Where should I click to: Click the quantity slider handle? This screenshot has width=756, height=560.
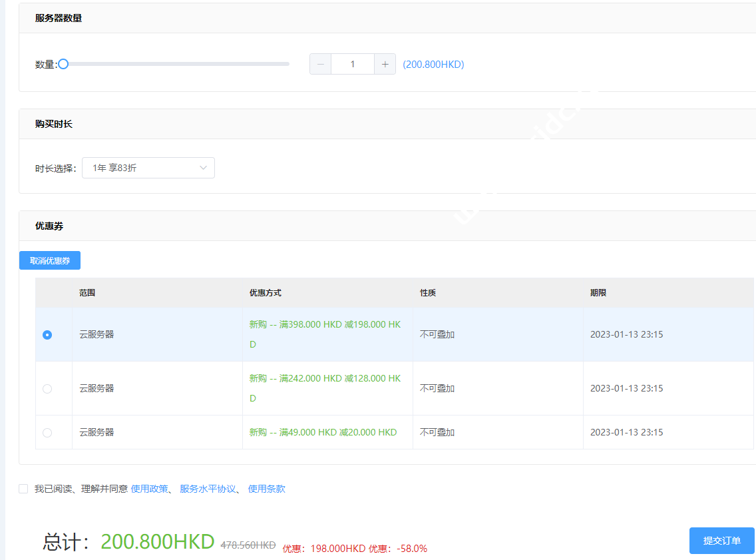tap(63, 64)
